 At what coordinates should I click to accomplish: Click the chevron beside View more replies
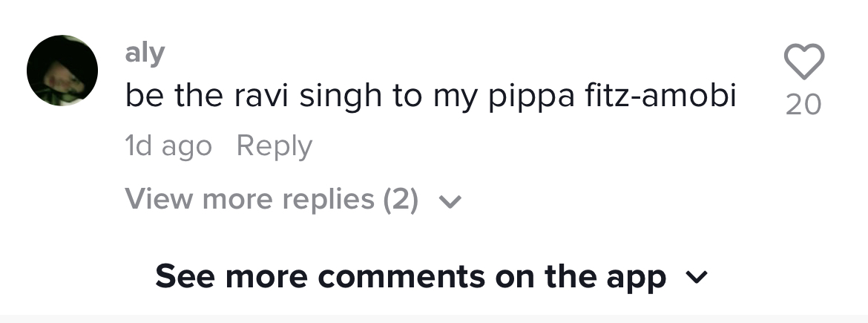click(x=450, y=202)
